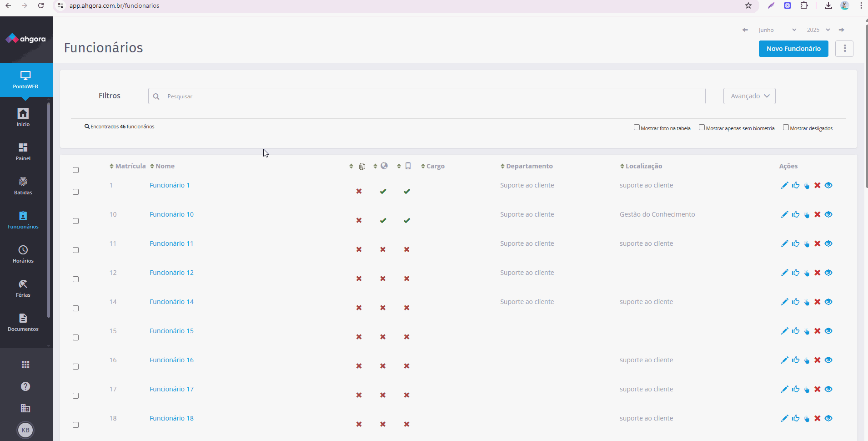Viewport: 868px width, 441px height.
Task: Go to Início in the sidebar
Action: pyautogui.click(x=23, y=117)
